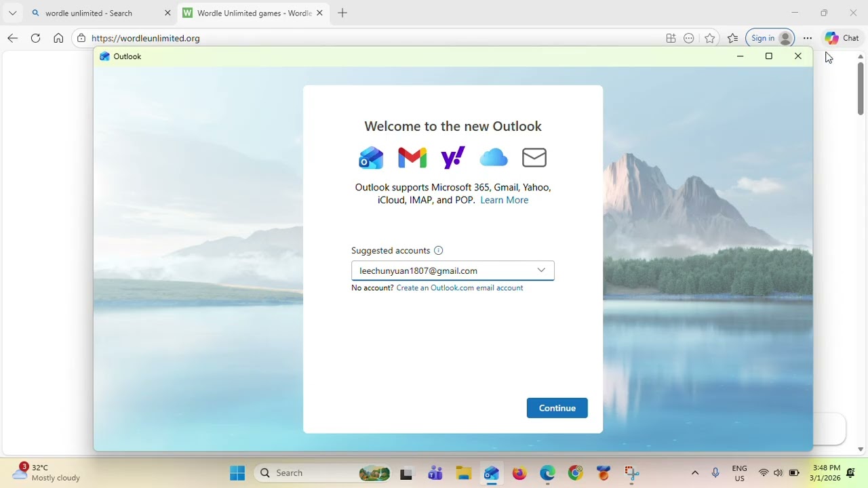Screen dimensions: 868x488
Task: Add this page to favorites with the star
Action: pos(710,38)
